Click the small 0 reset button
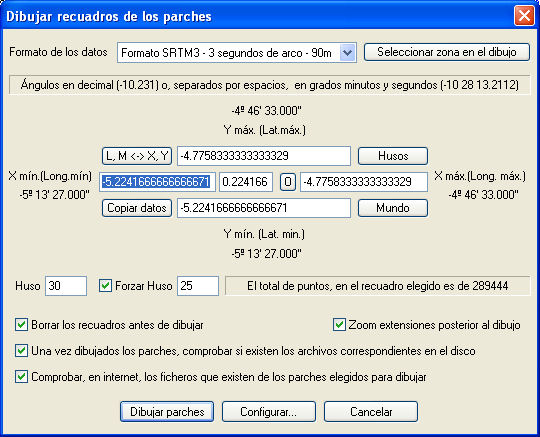 click(288, 182)
